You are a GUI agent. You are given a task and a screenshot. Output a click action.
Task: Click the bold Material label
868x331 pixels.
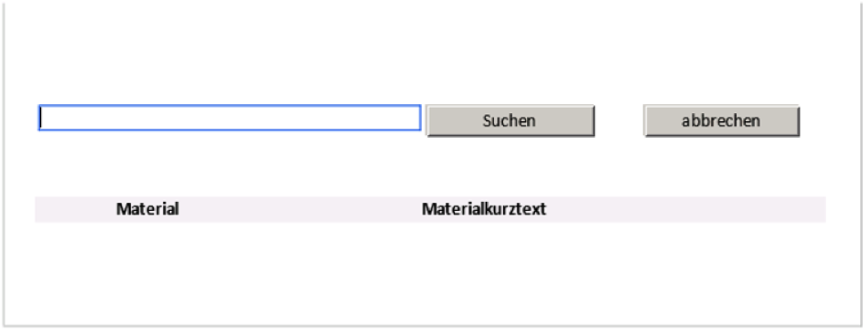point(147,209)
